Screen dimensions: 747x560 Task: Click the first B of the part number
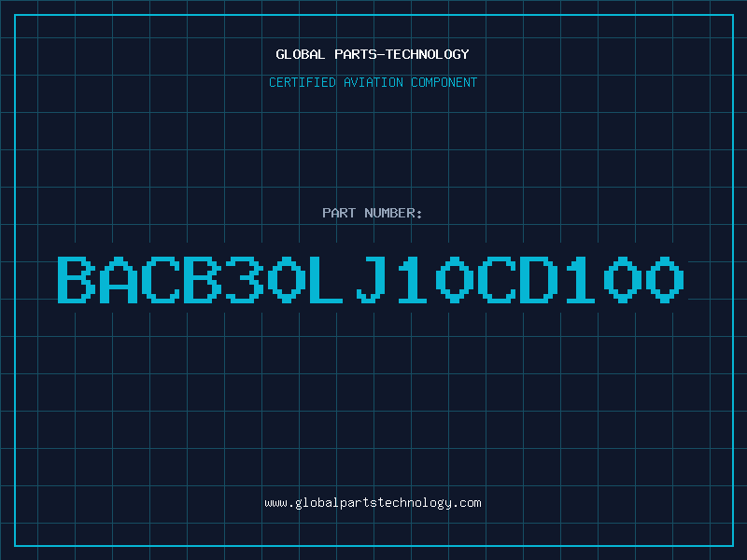(x=77, y=280)
